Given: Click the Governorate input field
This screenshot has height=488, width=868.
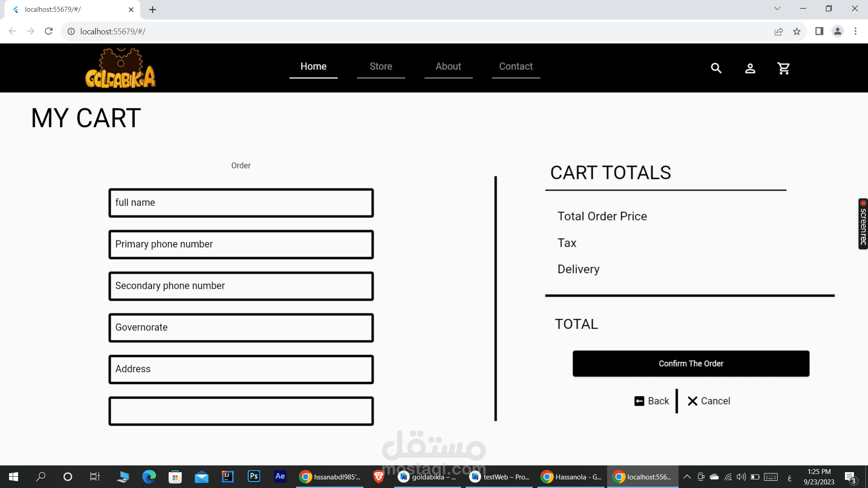Looking at the screenshot, I should (x=241, y=328).
